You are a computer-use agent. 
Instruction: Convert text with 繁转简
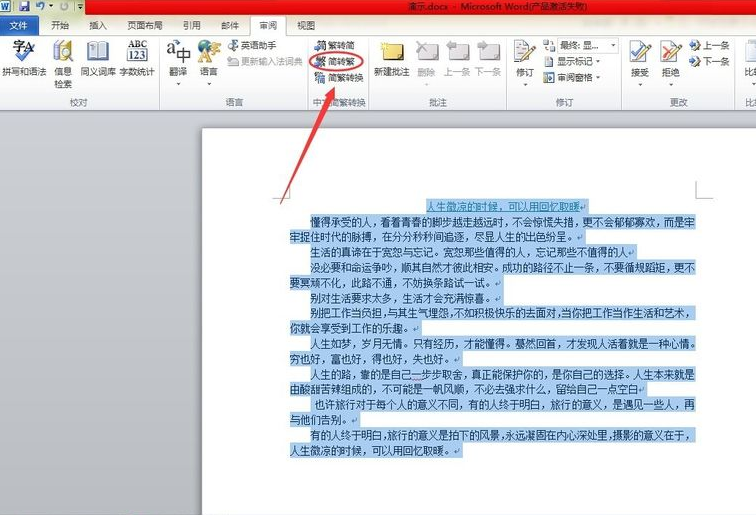(x=335, y=45)
